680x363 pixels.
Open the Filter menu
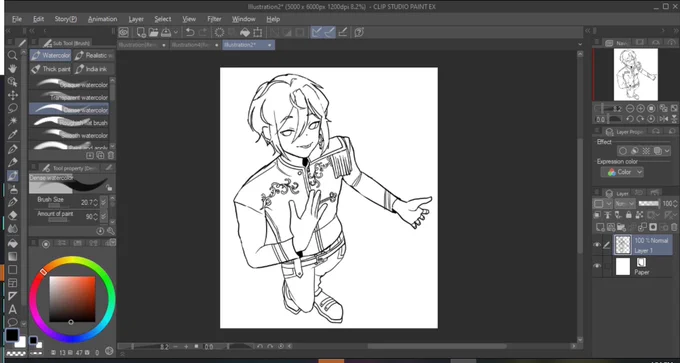click(214, 19)
